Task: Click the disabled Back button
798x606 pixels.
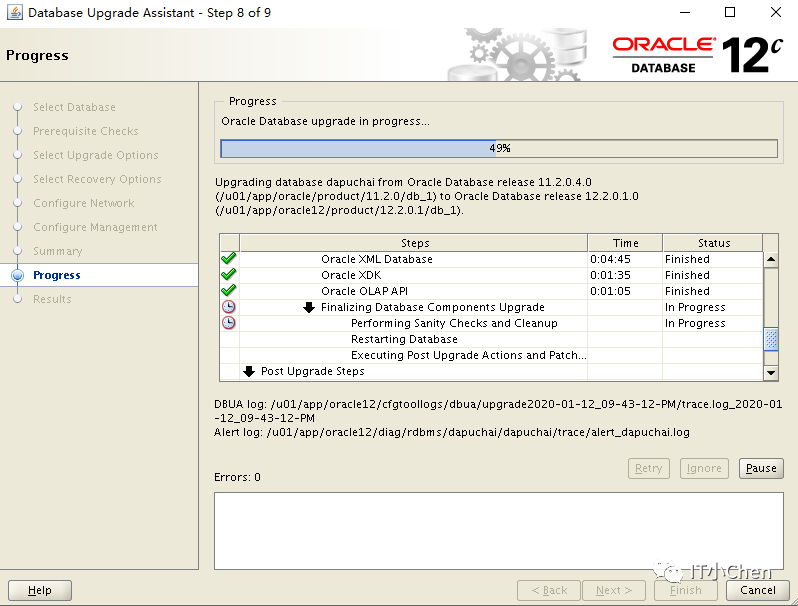Action: tap(549, 590)
